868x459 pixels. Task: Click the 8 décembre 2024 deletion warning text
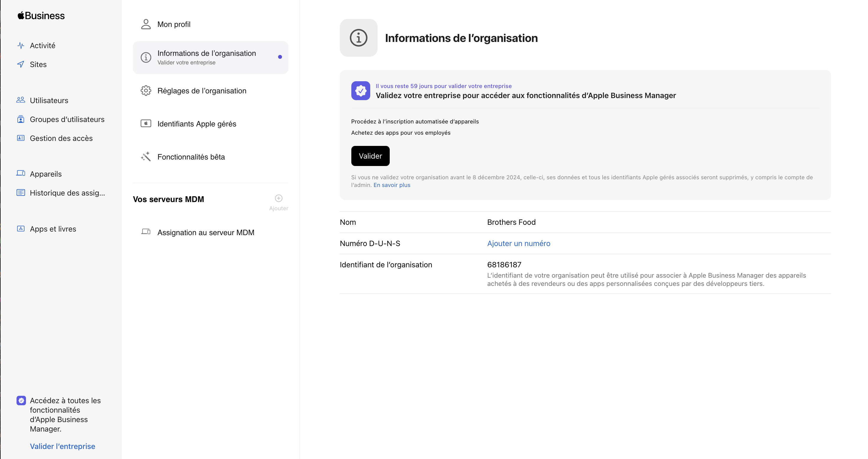[582, 181]
